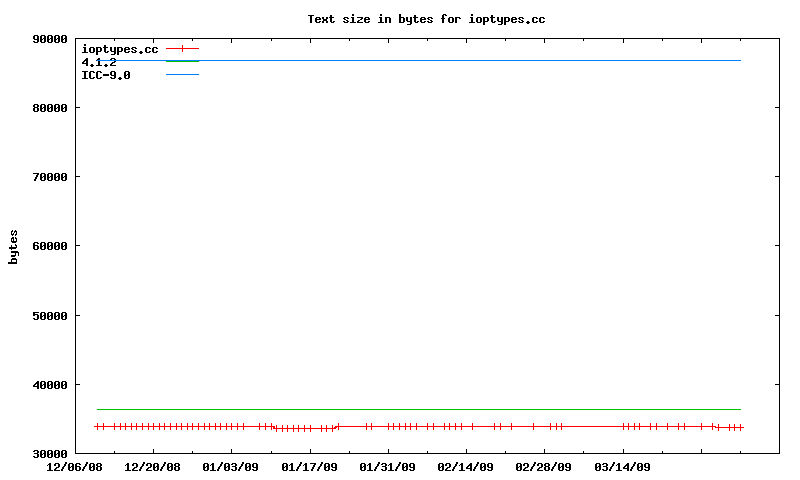Viewport: 800px width, 480px height.
Task: Select the ioptypes.cc legend label
Action: (x=119, y=48)
